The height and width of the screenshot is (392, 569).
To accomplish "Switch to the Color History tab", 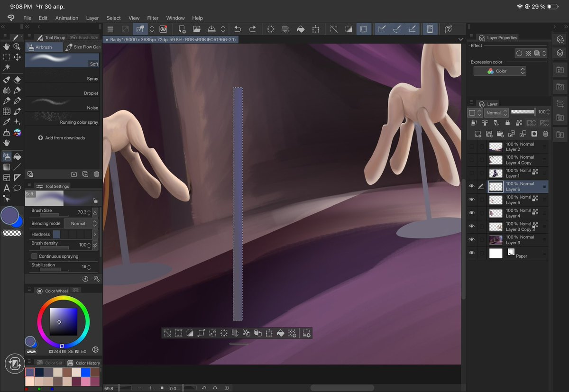I will pyautogui.click(x=84, y=363).
